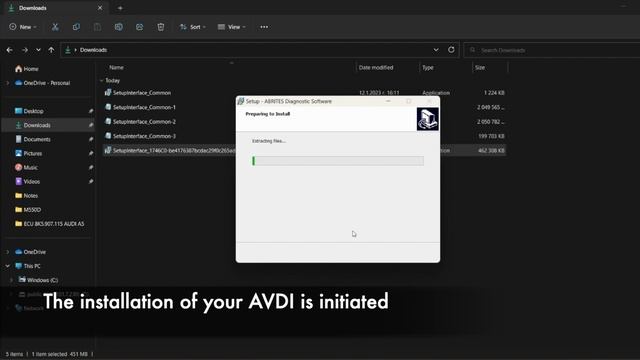This screenshot has width=640, height=360.
Task: Click Downloads in address bar path
Action: click(x=93, y=50)
